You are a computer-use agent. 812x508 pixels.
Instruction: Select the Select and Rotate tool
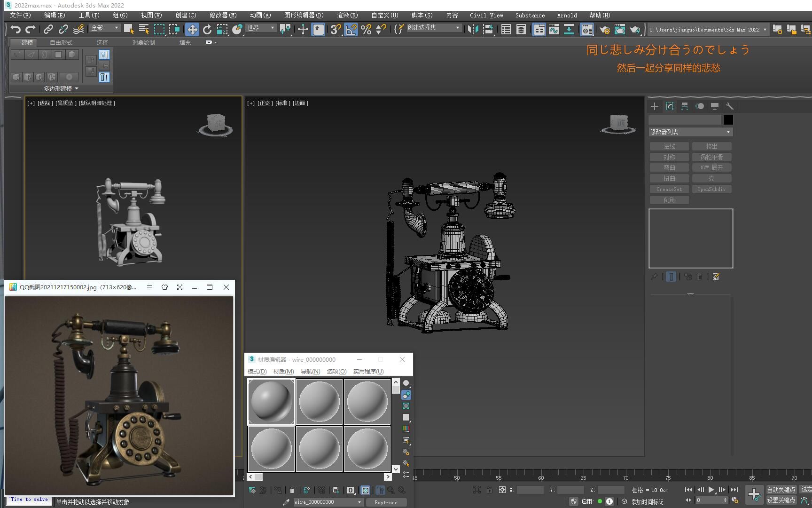point(207,30)
